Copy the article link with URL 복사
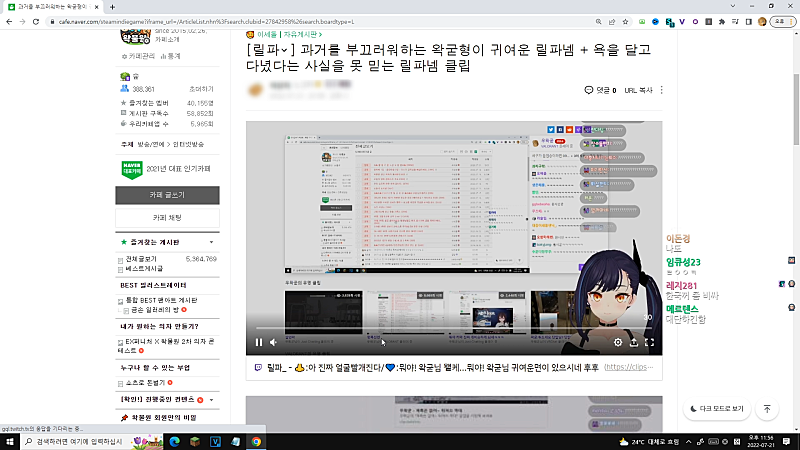Image resolution: width=800 pixels, height=450 pixels. point(638,90)
